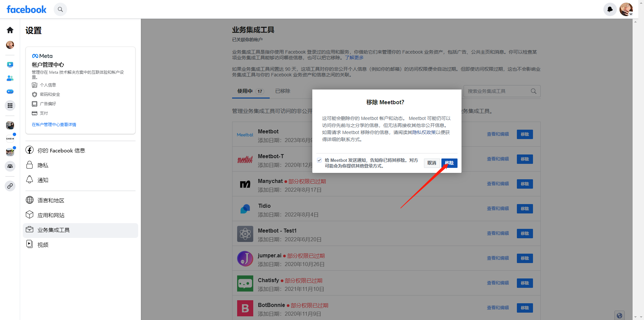The width and height of the screenshot is (644, 320).
Task: Go to Home via house icon
Action: (x=10, y=30)
